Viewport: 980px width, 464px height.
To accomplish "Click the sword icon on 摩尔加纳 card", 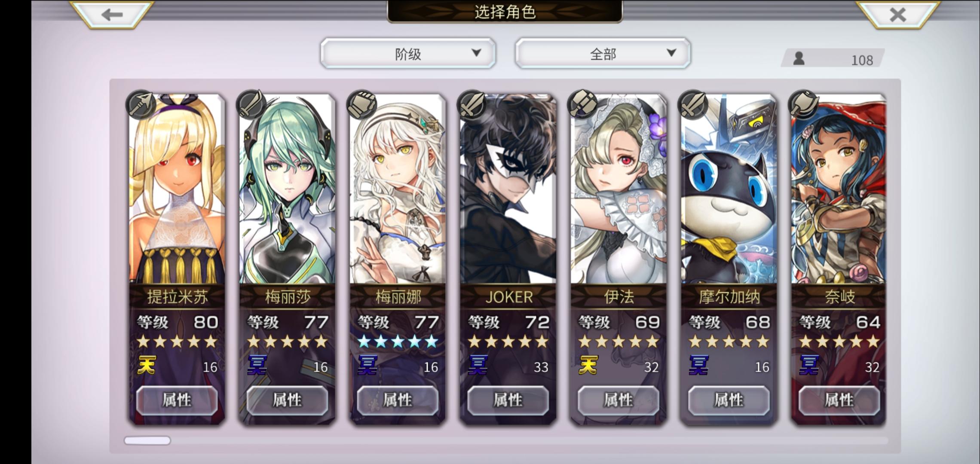I will tap(693, 104).
